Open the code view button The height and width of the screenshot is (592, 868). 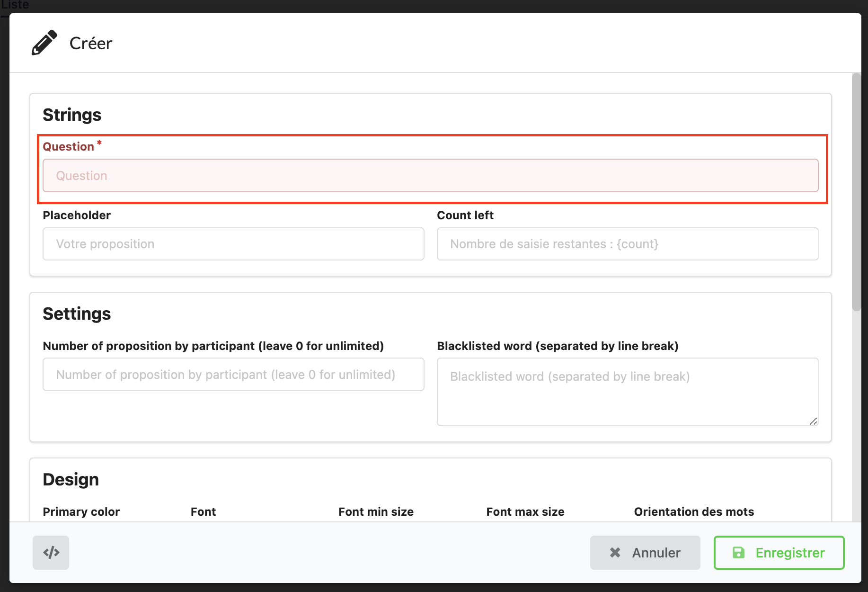[x=51, y=553]
